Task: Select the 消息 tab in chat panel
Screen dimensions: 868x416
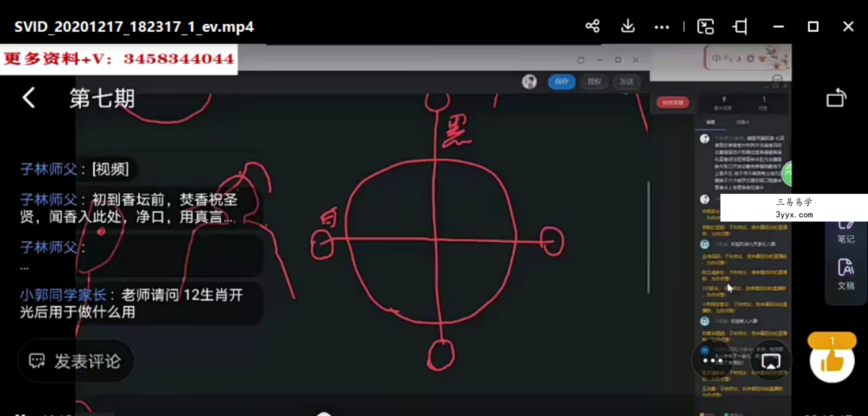Action: [711, 122]
